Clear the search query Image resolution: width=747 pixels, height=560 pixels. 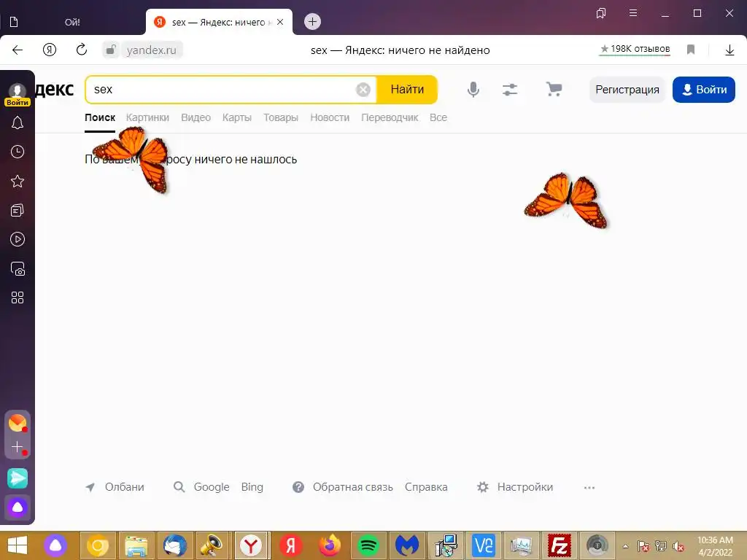point(363,90)
